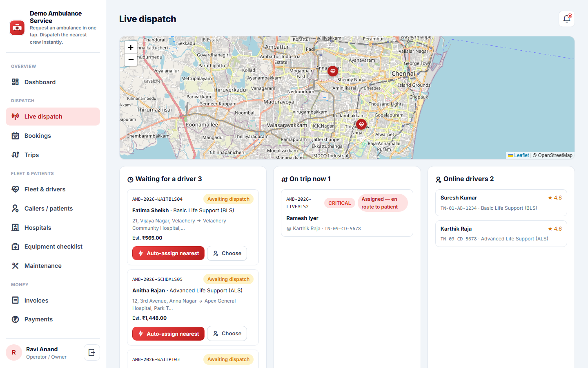588x368 pixels.
Task: Click the Invoices document icon
Action: pos(16,301)
